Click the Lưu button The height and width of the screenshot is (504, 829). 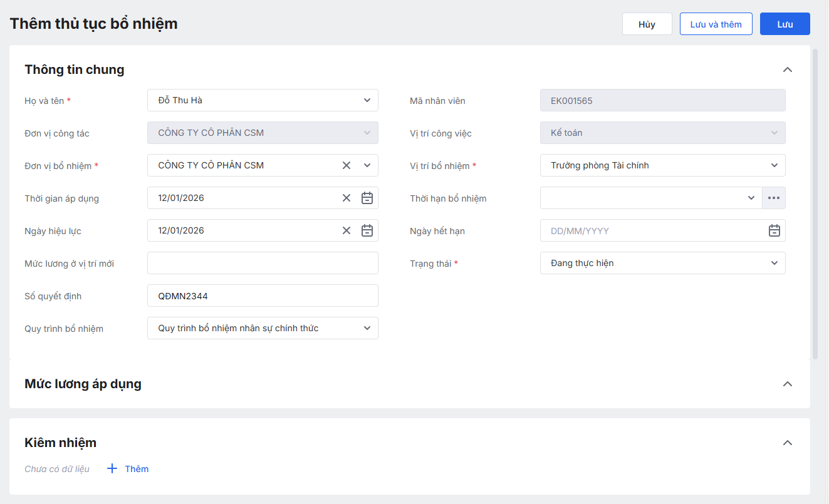785,24
